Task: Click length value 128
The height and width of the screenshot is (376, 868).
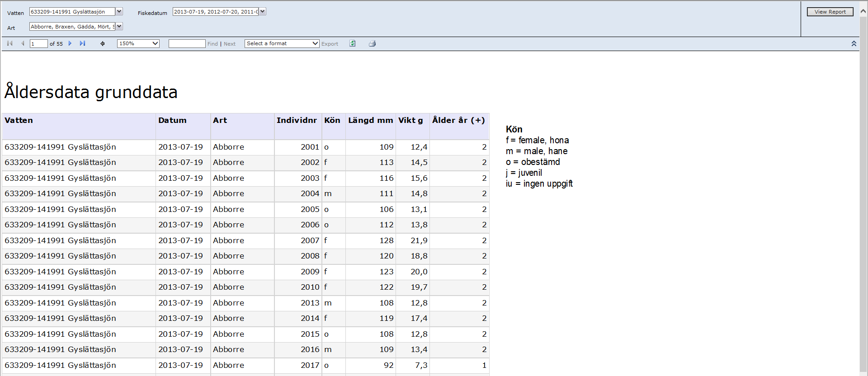Action: pos(387,240)
